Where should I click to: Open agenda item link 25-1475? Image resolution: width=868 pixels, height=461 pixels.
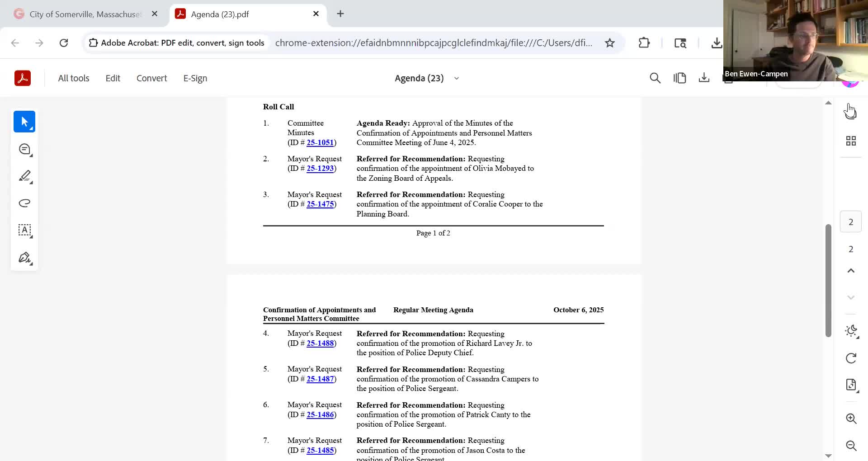coord(320,204)
